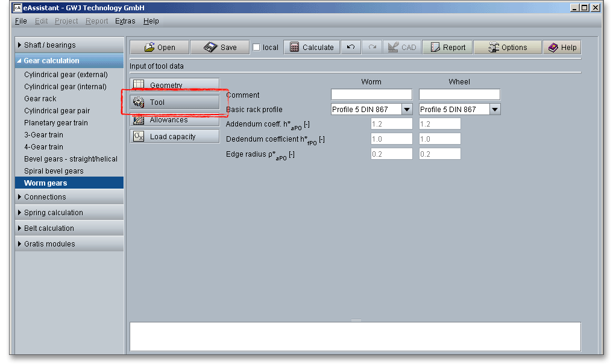This screenshot has height=364, width=613.
Task: Select Bevel gears - straight/helical module
Action: pyautogui.click(x=71, y=159)
